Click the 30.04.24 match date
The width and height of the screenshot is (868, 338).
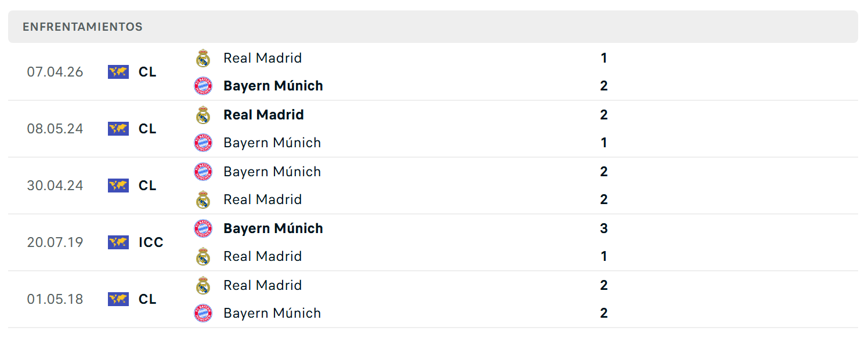click(x=55, y=186)
